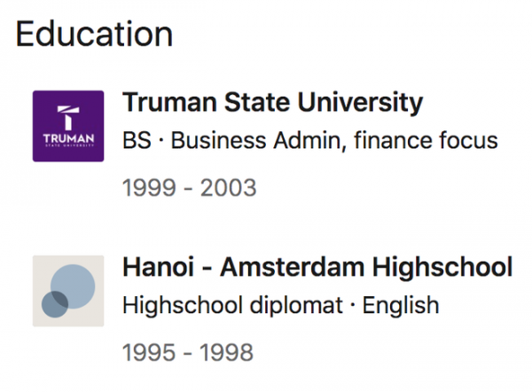
Task: Click the large light-blue circle in the placeholder logo
Action: [73, 286]
